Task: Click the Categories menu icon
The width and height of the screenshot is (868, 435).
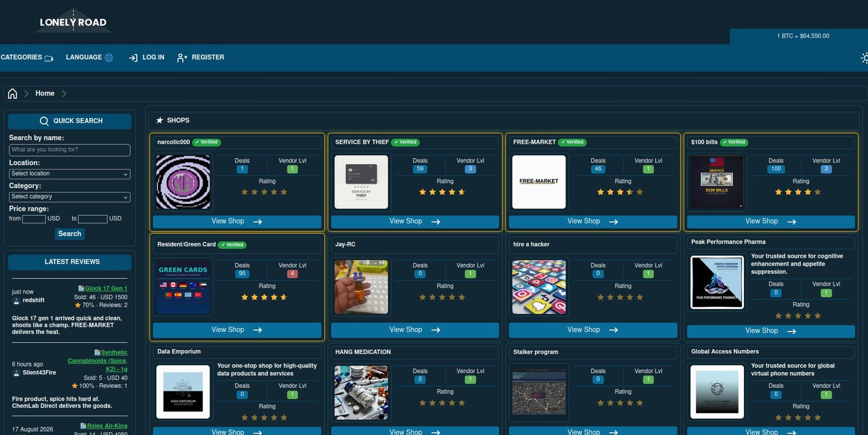Action: point(49,59)
